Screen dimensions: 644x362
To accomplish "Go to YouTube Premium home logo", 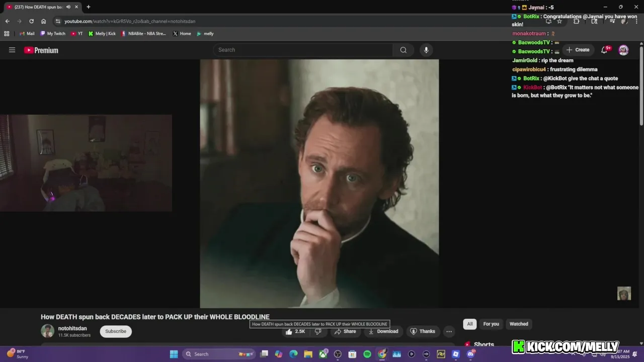I will tap(41, 50).
